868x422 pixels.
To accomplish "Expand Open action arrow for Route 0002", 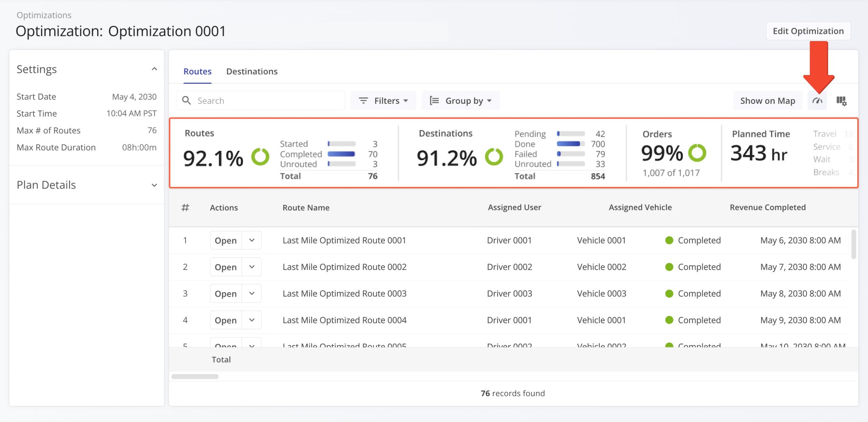I will 252,267.
